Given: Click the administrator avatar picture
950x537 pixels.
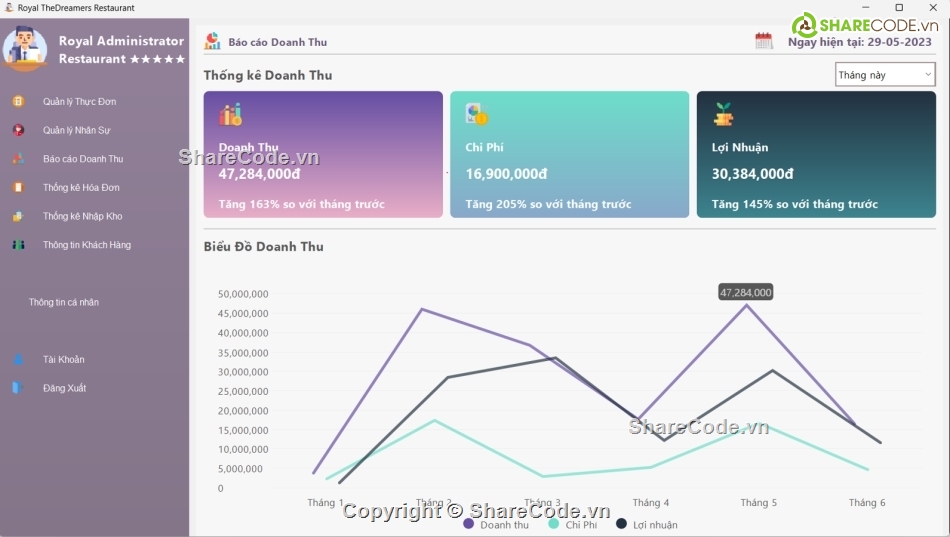Looking at the screenshot, I should (x=25, y=48).
